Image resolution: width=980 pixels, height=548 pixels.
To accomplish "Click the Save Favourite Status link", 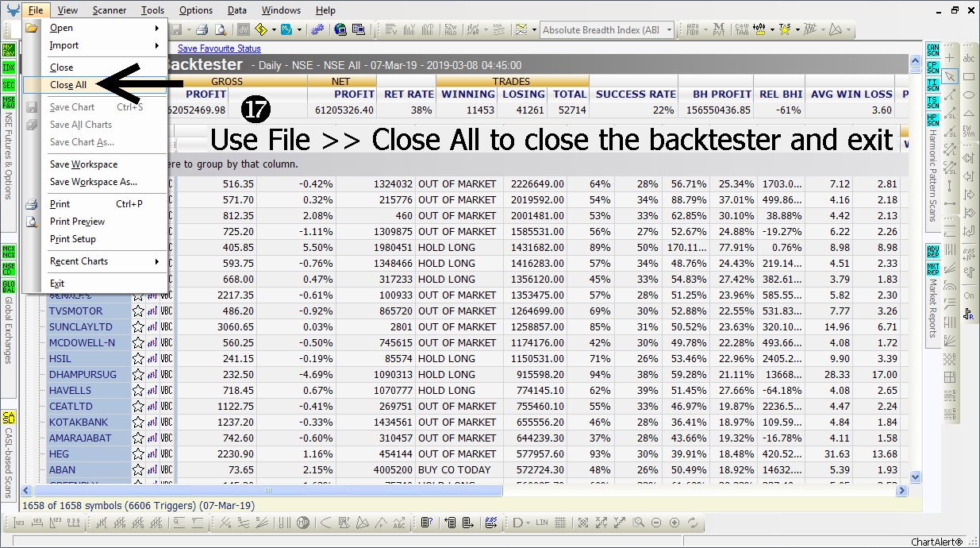I will (x=219, y=49).
